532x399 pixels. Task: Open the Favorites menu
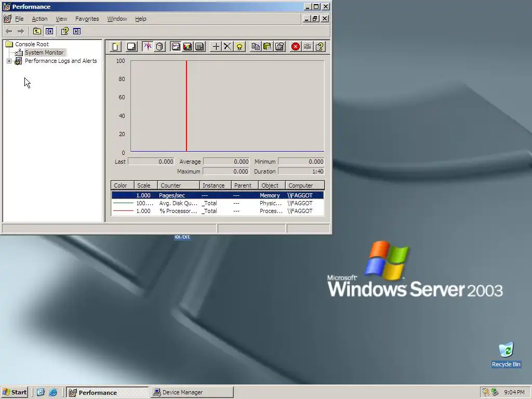coord(87,19)
